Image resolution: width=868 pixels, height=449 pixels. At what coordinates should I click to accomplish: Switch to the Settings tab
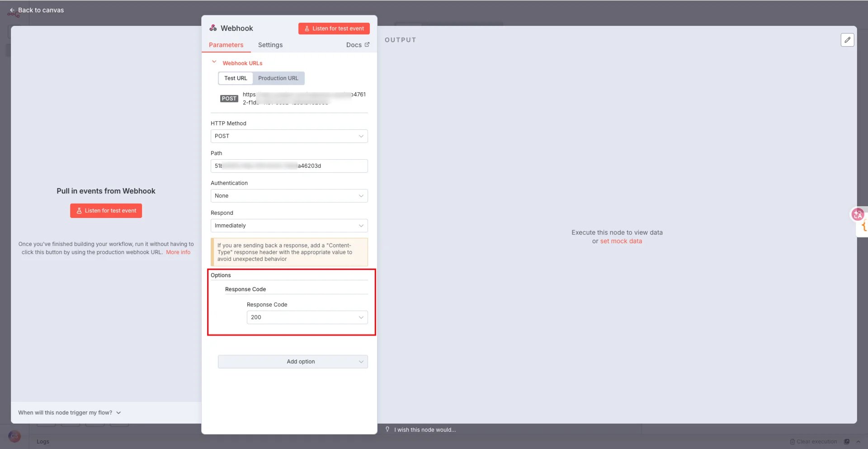(x=270, y=45)
